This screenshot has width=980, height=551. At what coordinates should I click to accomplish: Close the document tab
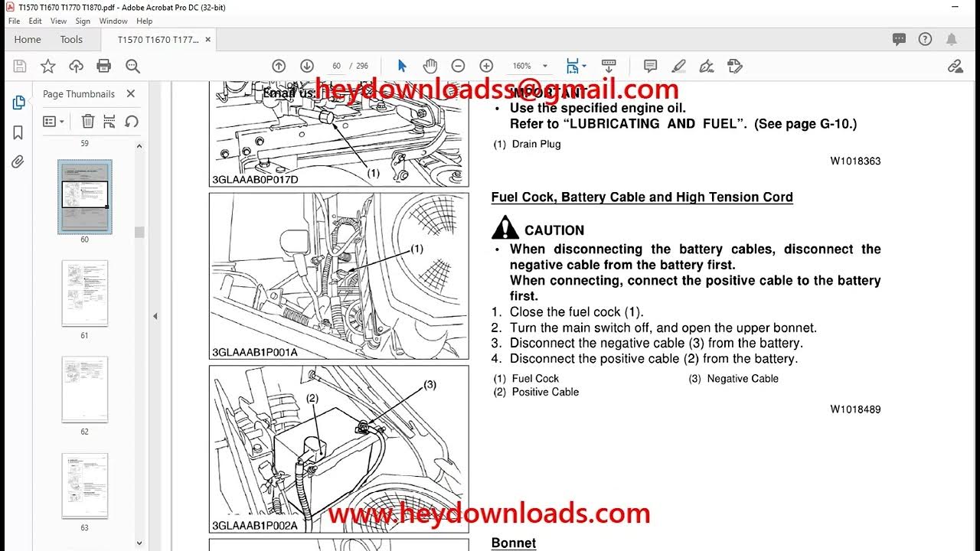208,39
